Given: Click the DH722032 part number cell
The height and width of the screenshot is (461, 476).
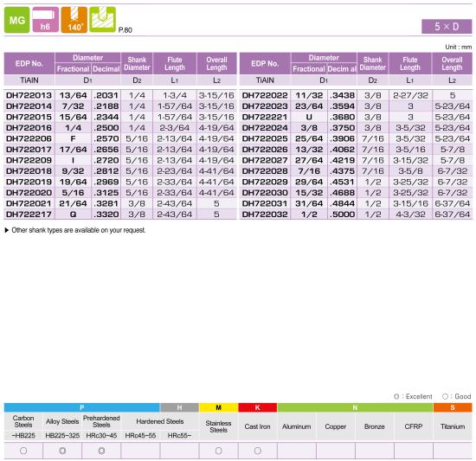Looking at the screenshot, I should 265,214.
